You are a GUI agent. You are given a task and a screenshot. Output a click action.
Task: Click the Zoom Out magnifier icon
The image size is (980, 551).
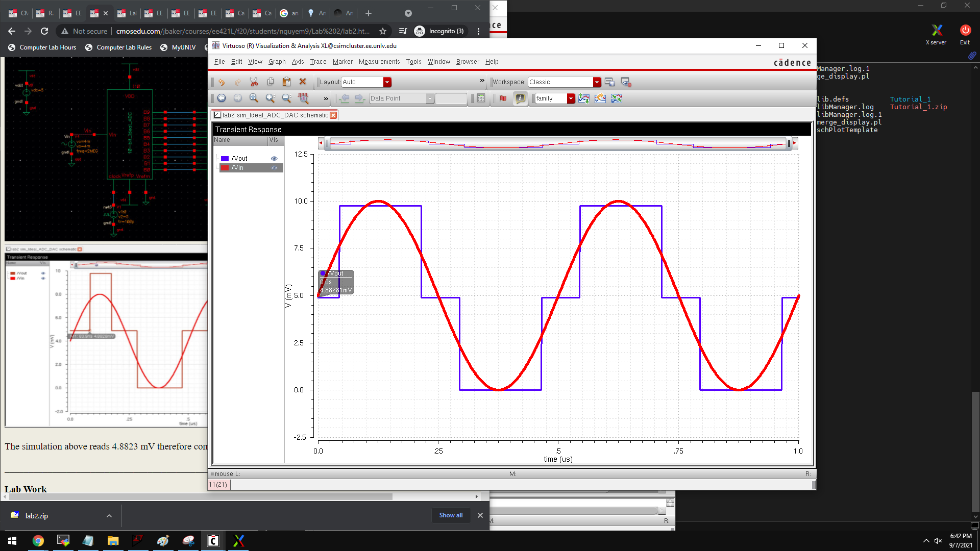(x=286, y=98)
